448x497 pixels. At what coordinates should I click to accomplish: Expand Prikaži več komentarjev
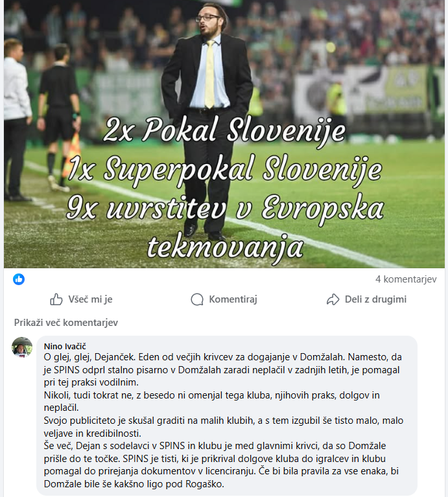66,322
